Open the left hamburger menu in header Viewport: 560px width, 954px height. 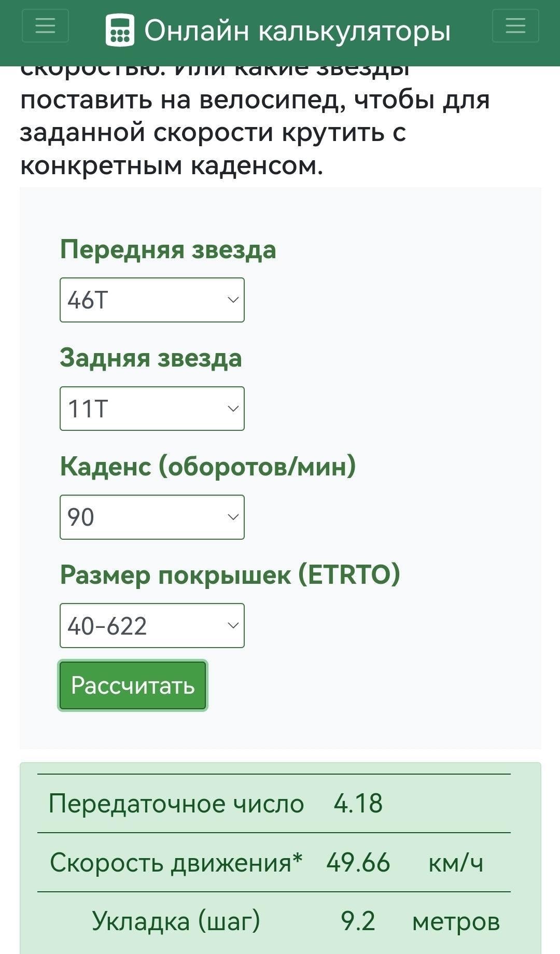(45, 26)
